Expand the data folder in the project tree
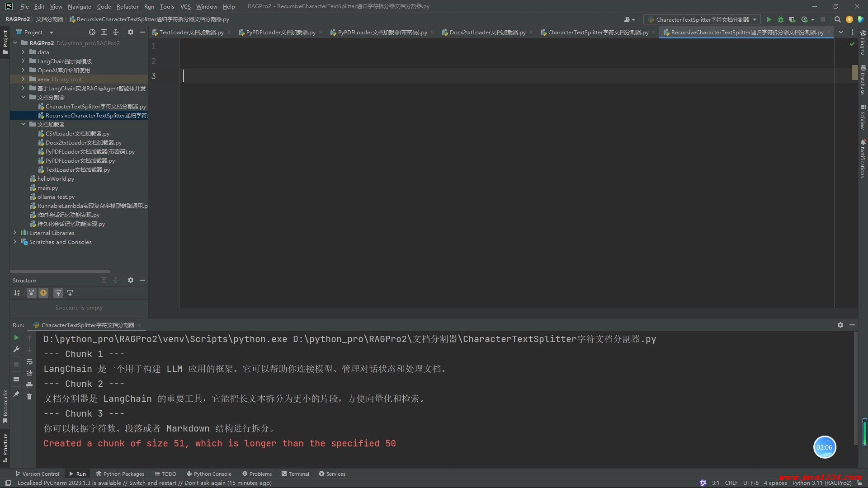 coord(23,52)
